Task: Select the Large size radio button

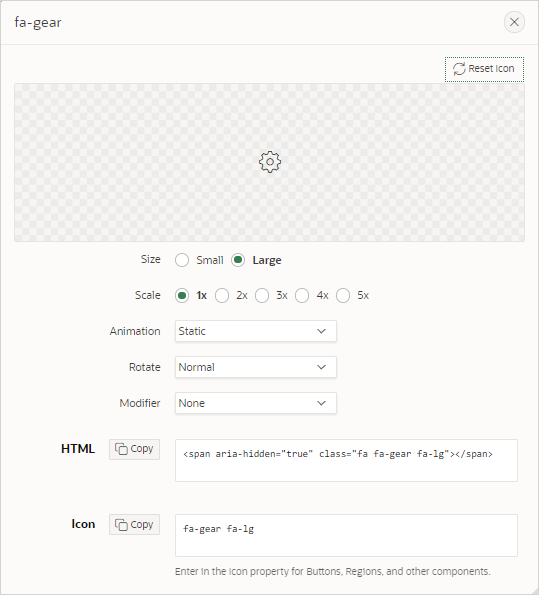Action: (x=238, y=260)
